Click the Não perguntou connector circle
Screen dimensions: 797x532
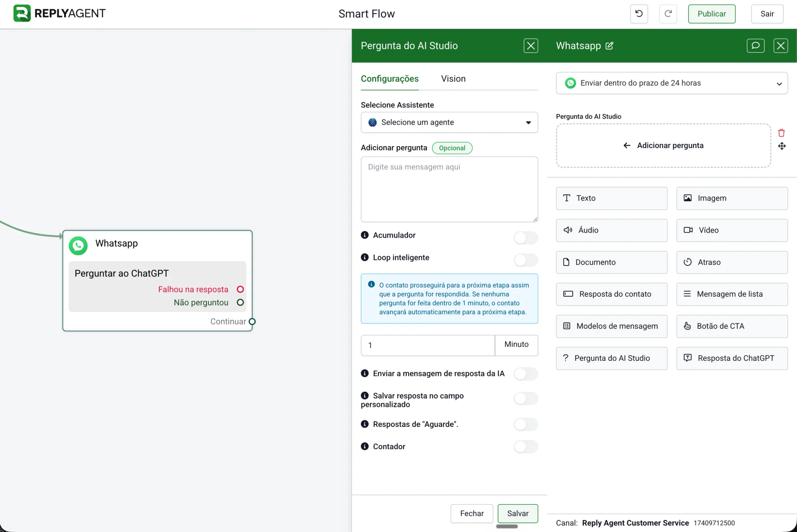(x=240, y=303)
